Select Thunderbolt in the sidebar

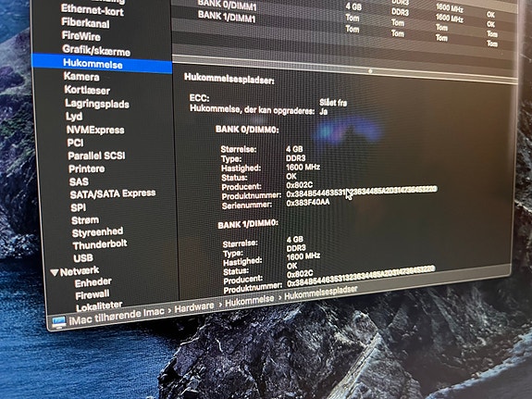click(x=100, y=244)
